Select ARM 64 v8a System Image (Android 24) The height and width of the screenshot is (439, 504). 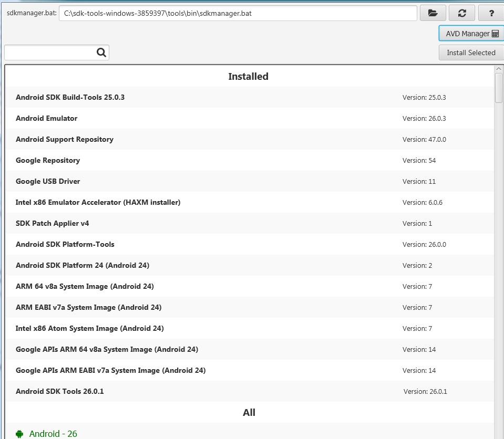250,286
